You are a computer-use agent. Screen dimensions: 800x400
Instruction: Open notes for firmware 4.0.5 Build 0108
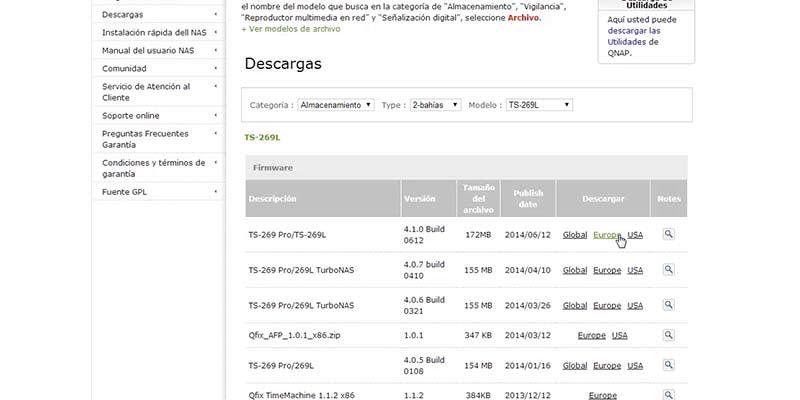point(668,365)
